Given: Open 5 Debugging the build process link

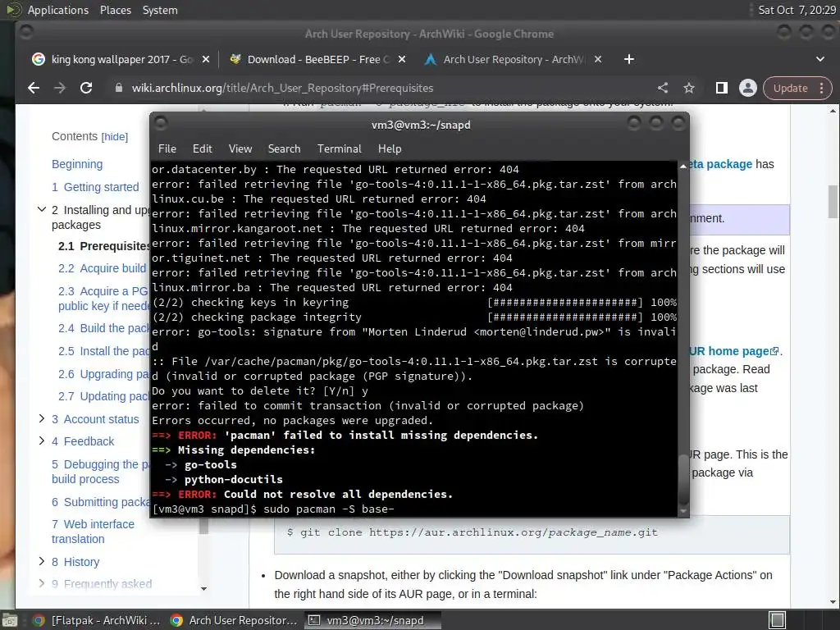Looking at the screenshot, I should point(100,472).
